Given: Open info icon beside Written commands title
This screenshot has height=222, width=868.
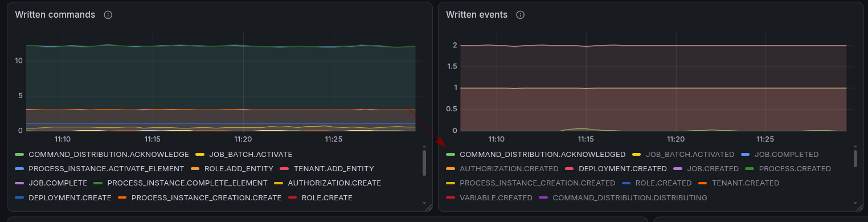Looking at the screenshot, I should coord(108,15).
